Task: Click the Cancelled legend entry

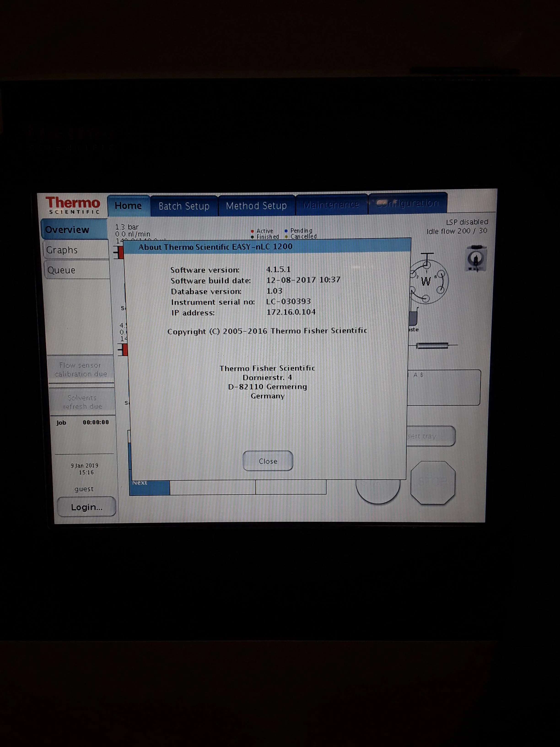Action: click(301, 236)
